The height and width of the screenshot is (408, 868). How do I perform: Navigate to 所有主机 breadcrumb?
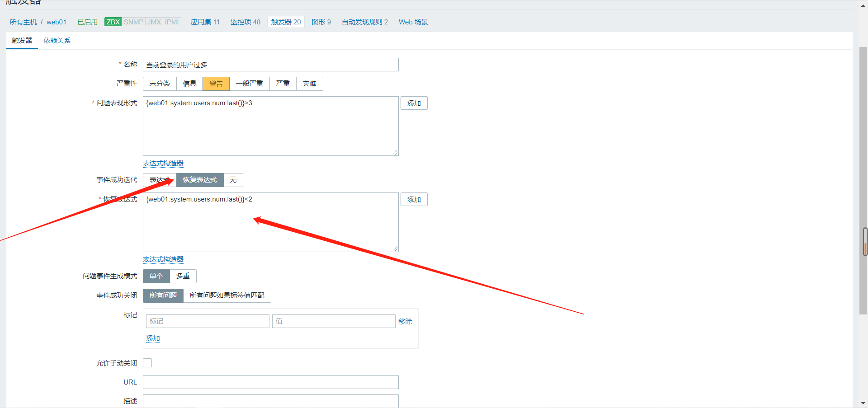[23, 22]
